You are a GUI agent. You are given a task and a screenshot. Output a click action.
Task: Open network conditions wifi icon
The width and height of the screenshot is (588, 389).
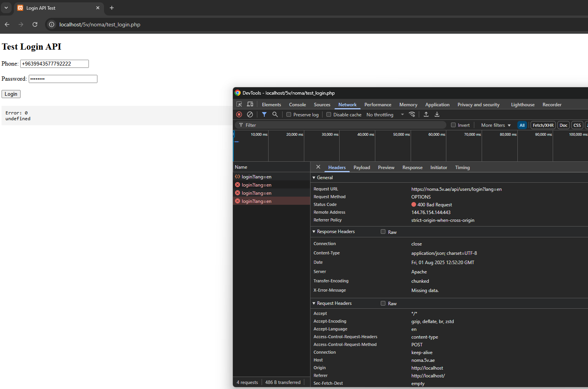pos(412,114)
